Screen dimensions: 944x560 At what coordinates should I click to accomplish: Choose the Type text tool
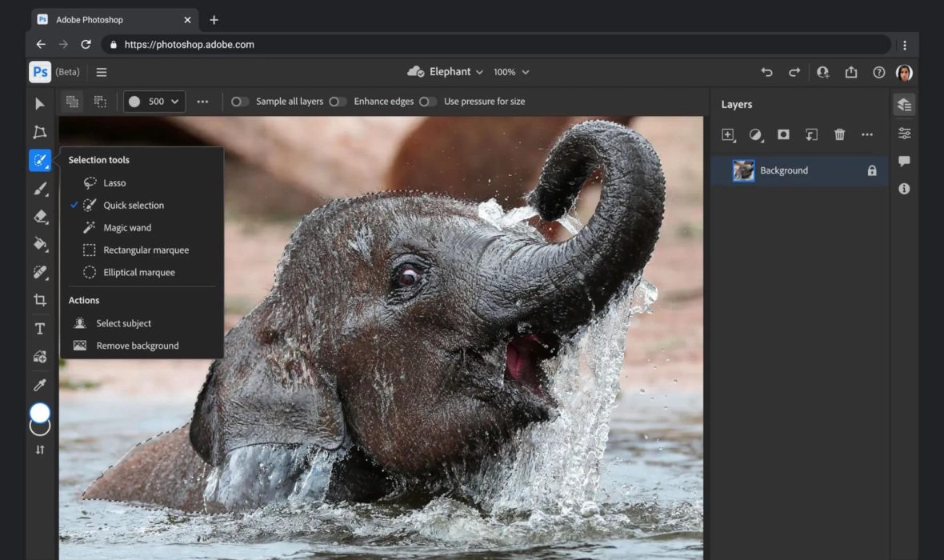click(40, 329)
